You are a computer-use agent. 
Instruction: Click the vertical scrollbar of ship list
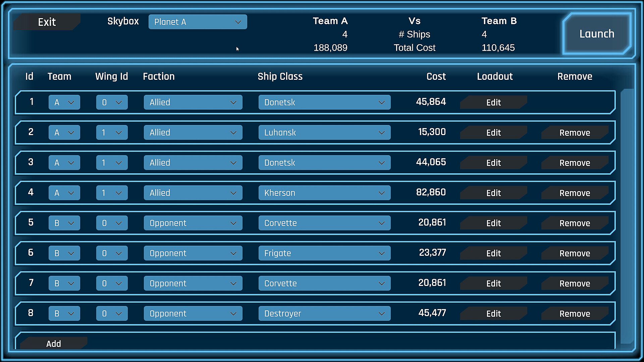(x=626, y=215)
